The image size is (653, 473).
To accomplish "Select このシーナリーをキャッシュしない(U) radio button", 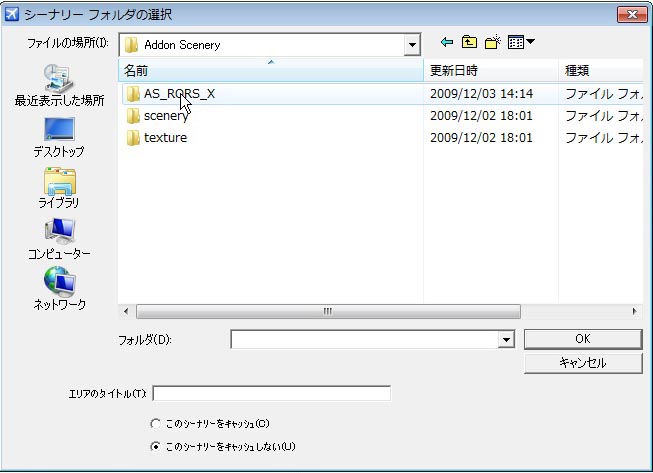I will click(155, 447).
